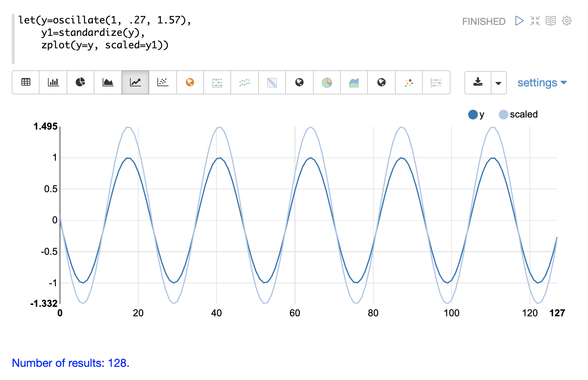588x380 pixels.
Task: Click into the code editor text
Action: coord(105,33)
